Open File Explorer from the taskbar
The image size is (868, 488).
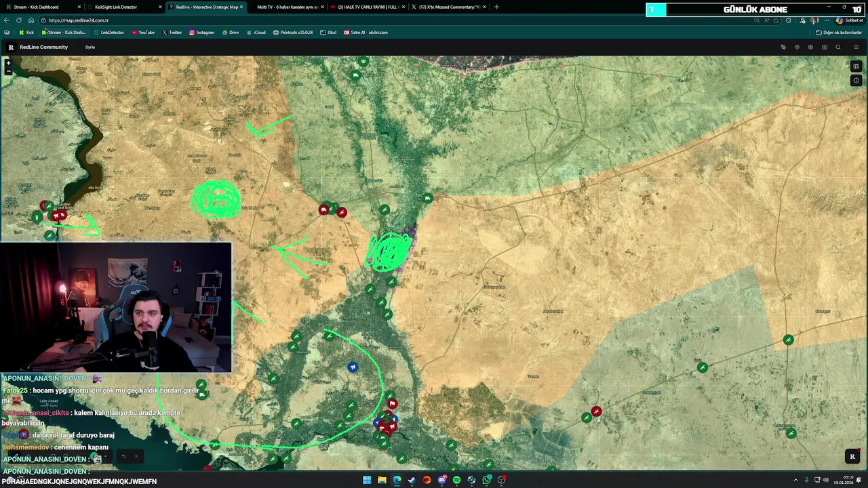[382, 480]
